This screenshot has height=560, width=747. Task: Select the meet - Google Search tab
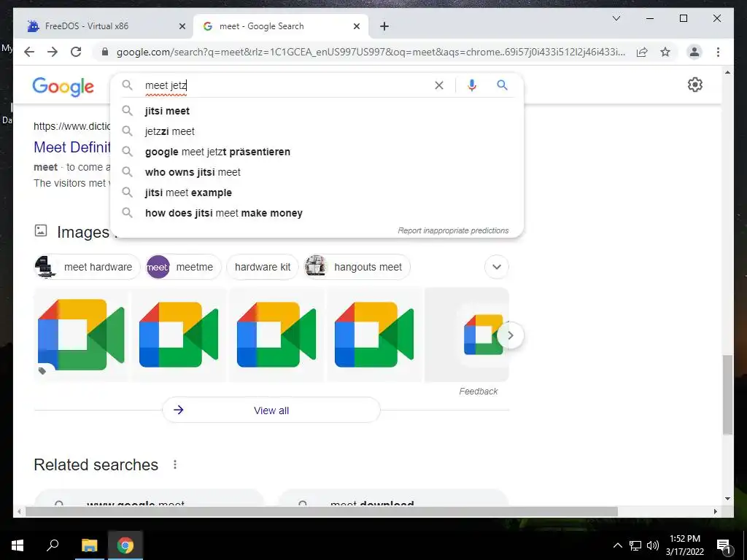click(280, 26)
